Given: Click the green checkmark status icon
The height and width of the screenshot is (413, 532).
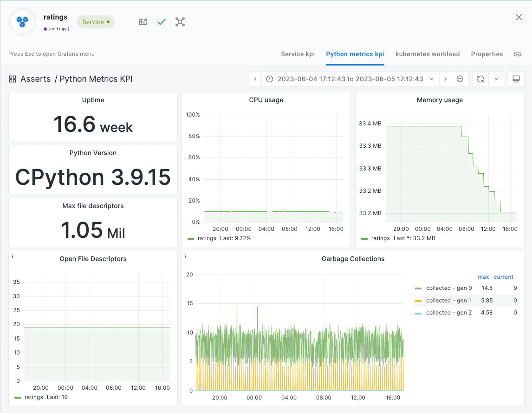Looking at the screenshot, I should pyautogui.click(x=162, y=22).
